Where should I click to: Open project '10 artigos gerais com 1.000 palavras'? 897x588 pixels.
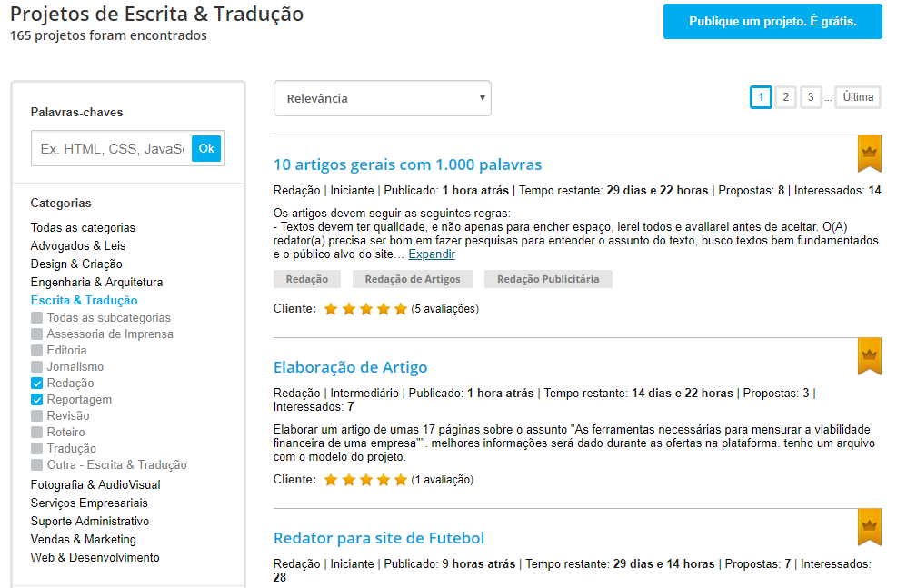click(x=407, y=164)
